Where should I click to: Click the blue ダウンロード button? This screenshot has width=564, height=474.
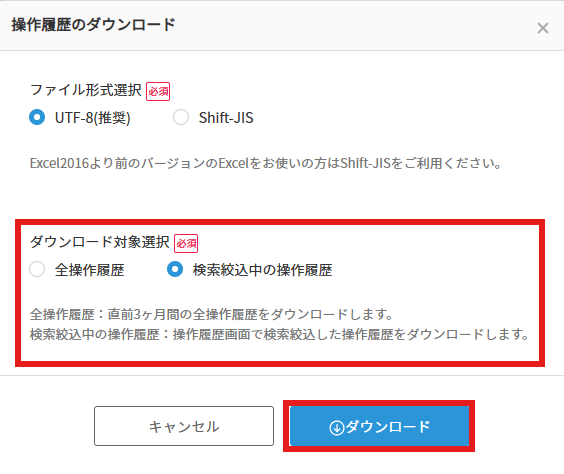click(379, 426)
